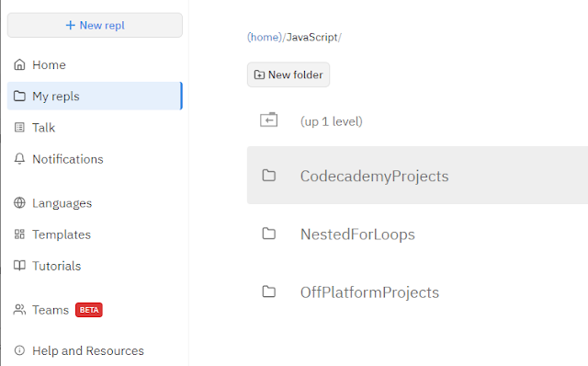The height and width of the screenshot is (366, 588).
Task: Click the Languages globe icon
Action: pyautogui.click(x=19, y=202)
